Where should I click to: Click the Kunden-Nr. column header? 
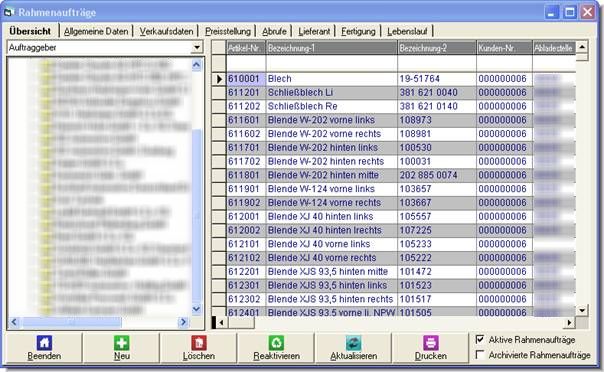point(505,48)
